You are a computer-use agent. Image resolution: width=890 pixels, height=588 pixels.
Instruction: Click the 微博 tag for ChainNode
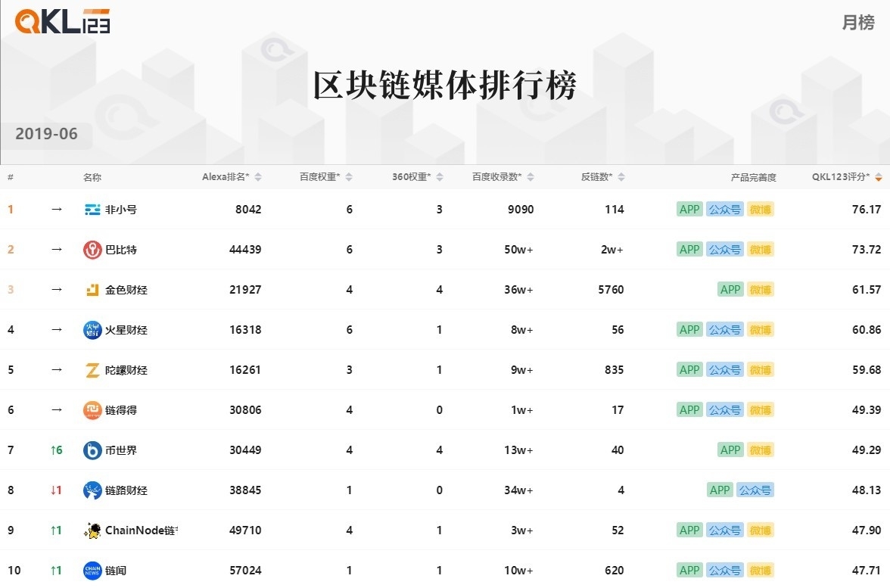tap(760, 530)
